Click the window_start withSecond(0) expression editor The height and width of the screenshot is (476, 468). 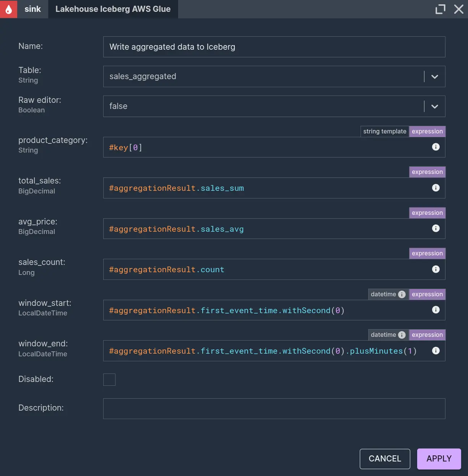pyautogui.click(x=274, y=310)
